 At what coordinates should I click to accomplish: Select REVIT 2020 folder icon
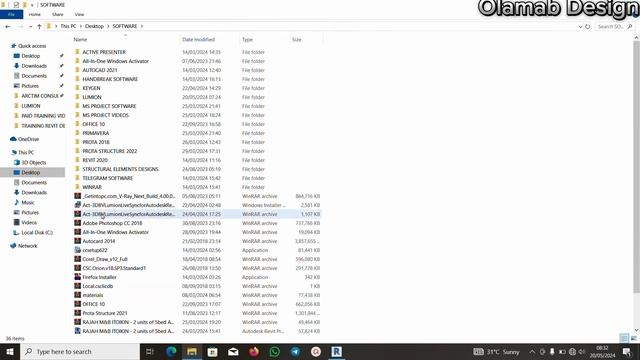[78, 160]
